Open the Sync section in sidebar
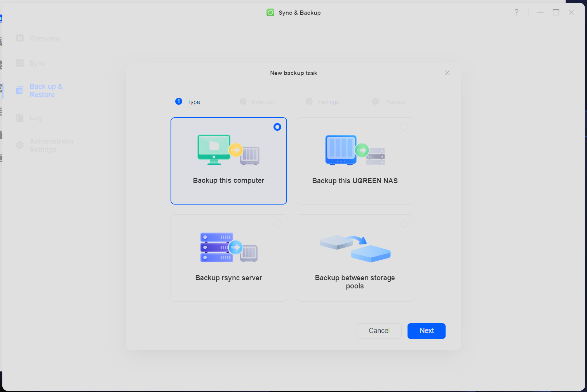 pyautogui.click(x=37, y=63)
